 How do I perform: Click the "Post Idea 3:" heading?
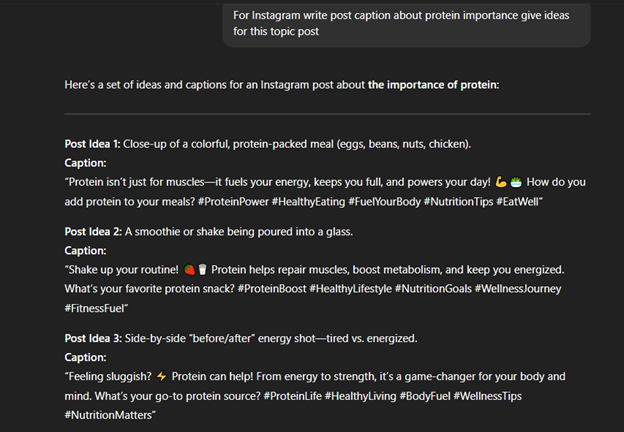coord(94,339)
